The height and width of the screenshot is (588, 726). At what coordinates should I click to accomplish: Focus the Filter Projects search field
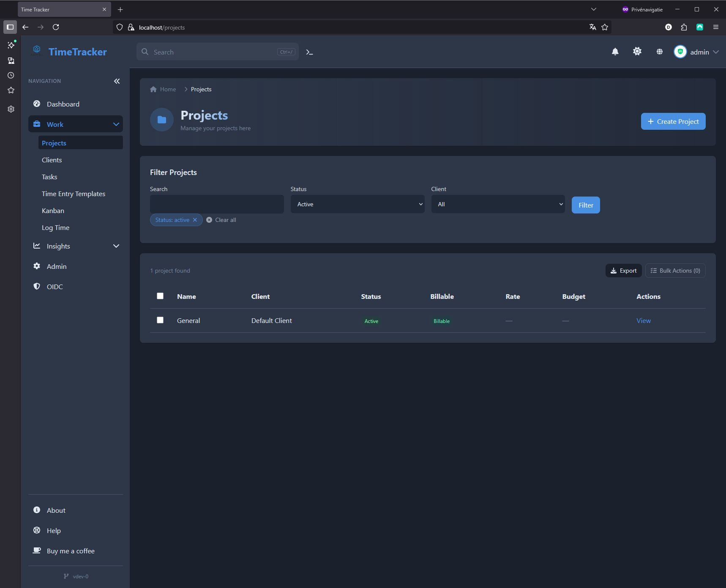click(217, 204)
